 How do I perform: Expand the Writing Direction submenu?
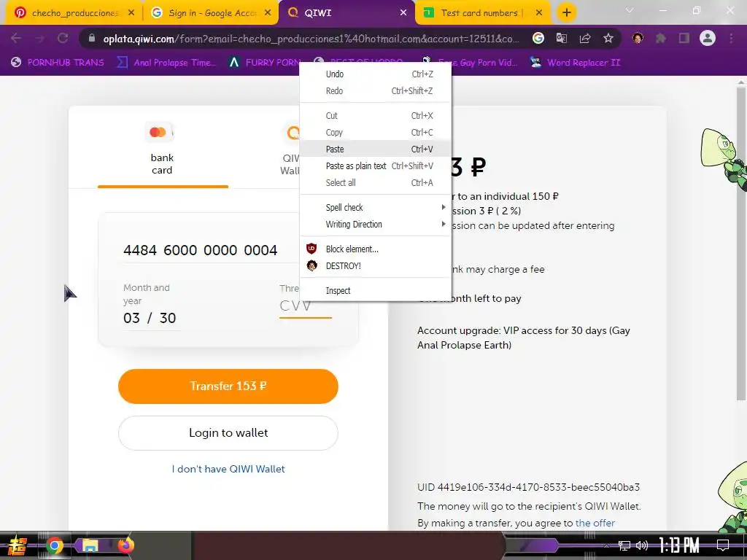coord(376,224)
